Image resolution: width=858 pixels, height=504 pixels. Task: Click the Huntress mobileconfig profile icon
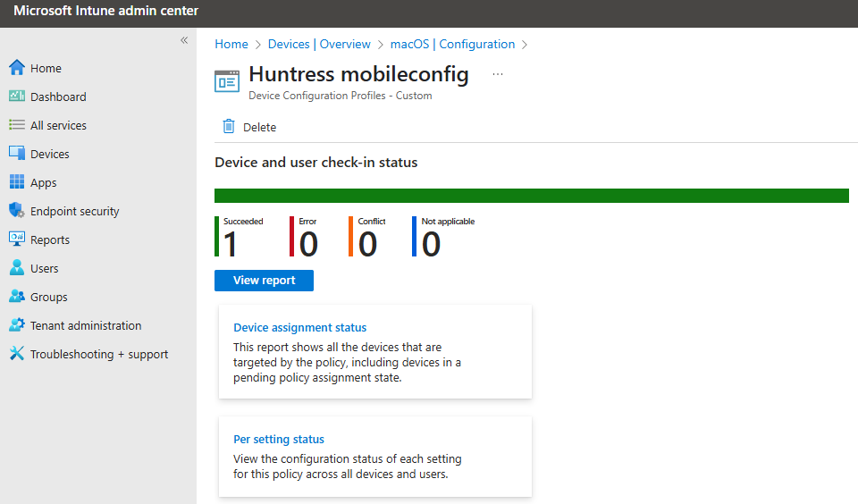click(x=227, y=81)
